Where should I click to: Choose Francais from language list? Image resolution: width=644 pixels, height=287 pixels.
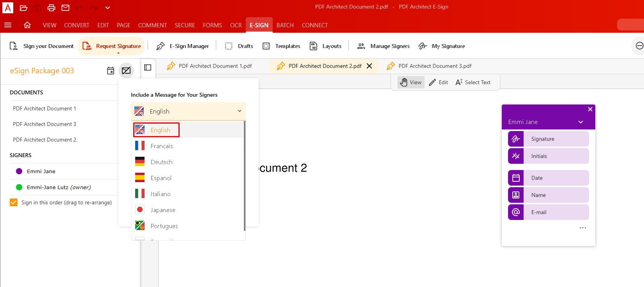[x=188, y=146]
